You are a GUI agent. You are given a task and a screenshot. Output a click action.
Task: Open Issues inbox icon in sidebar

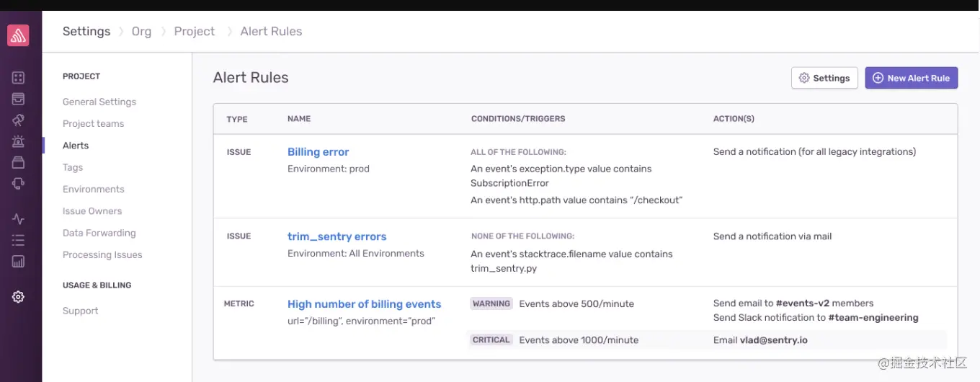coord(19,99)
